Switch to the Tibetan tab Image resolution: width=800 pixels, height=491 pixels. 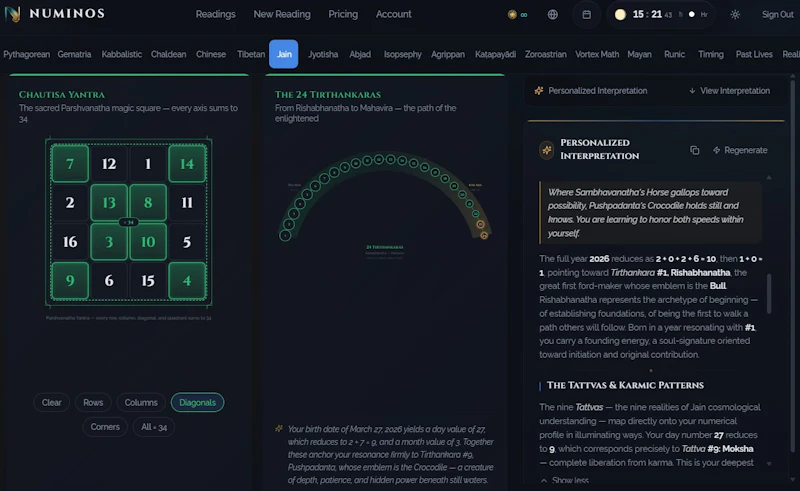tap(251, 54)
